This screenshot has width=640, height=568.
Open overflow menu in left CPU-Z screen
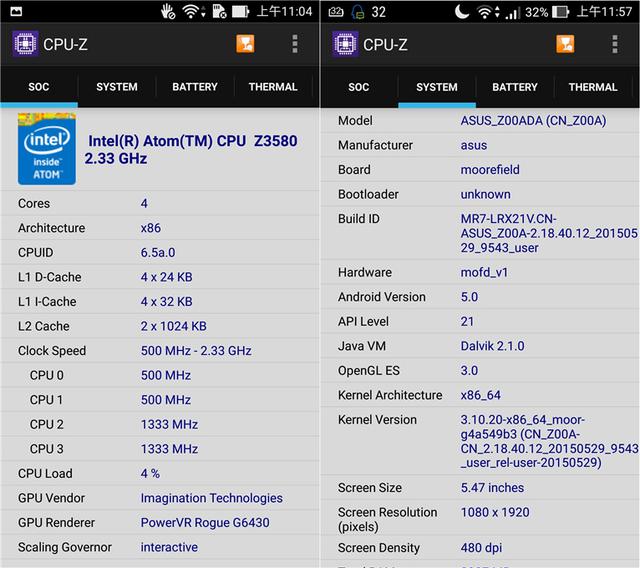295,44
